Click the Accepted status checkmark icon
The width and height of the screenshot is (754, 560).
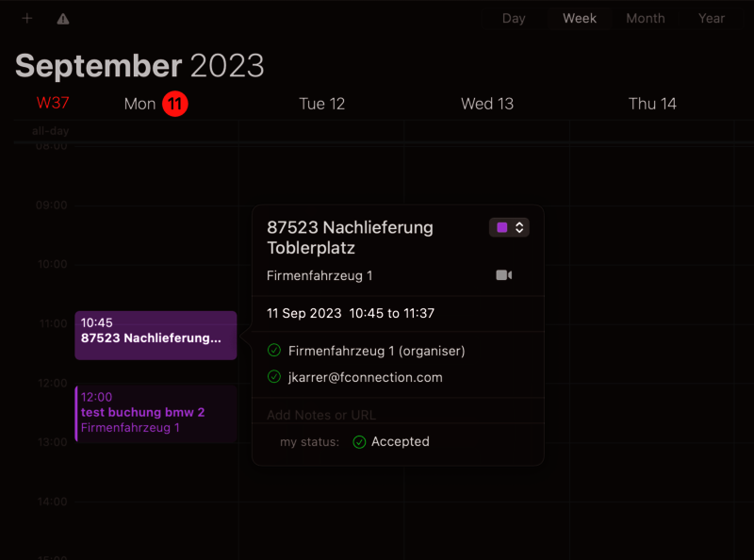click(x=359, y=441)
